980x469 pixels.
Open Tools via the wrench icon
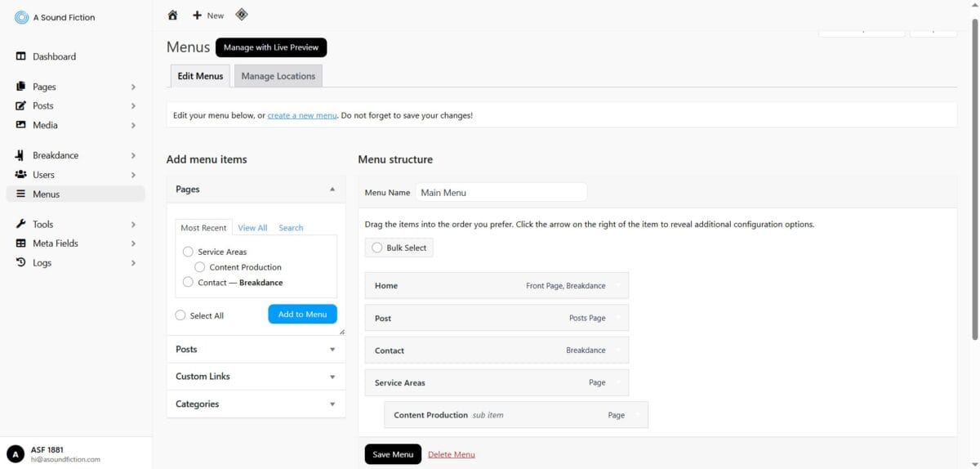pos(21,224)
